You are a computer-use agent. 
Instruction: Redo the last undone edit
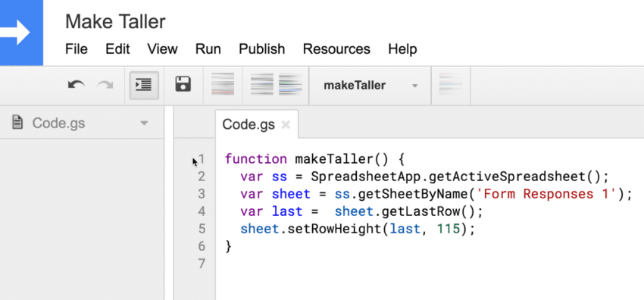(x=105, y=85)
